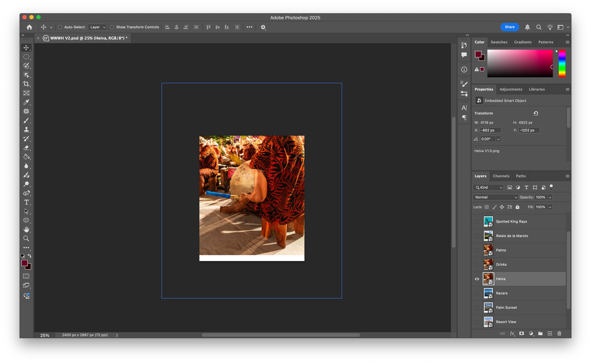591x364 pixels.
Task: Select the Zoom tool
Action: click(26, 239)
